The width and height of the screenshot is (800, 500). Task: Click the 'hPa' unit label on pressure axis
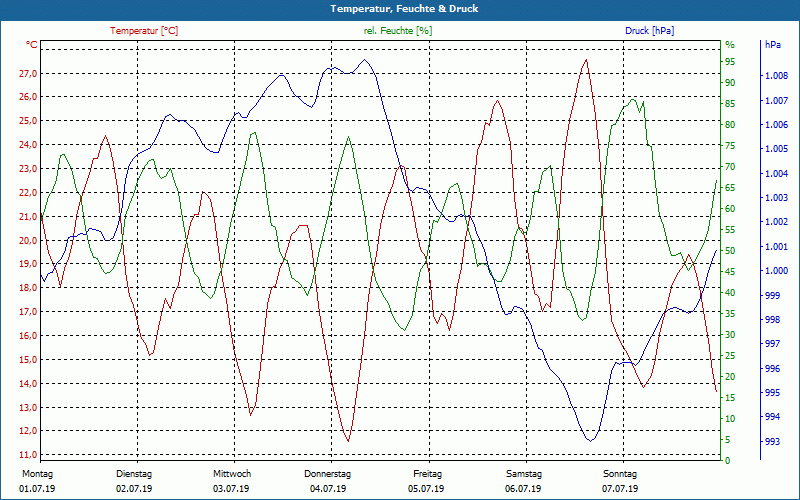[x=772, y=45]
